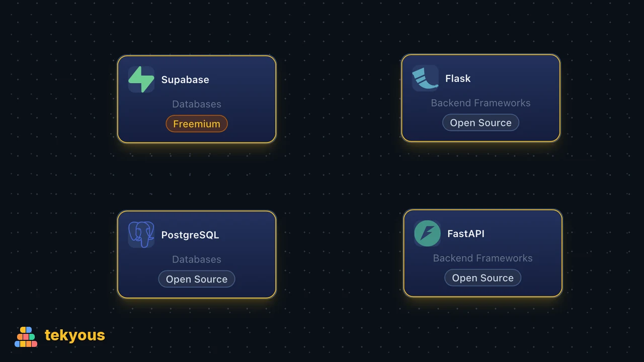
Task: Select Open Source badge on FastAPI card
Action: tap(482, 278)
